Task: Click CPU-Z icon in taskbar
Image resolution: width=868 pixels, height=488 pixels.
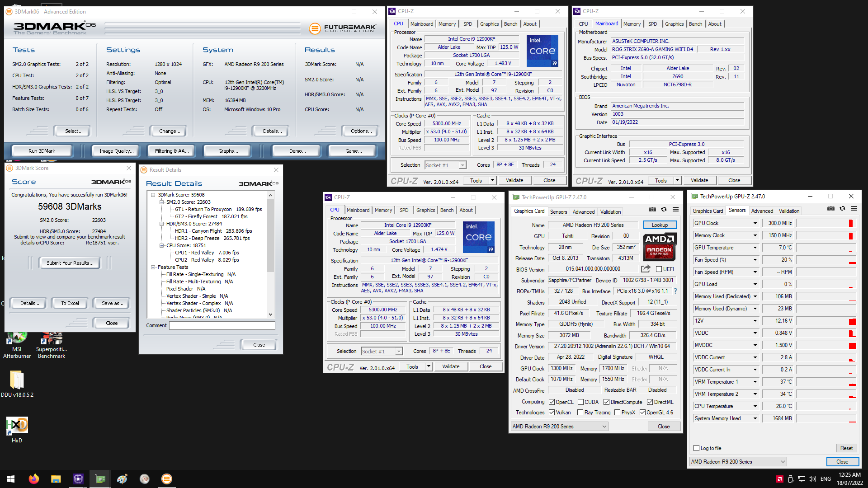Action: click(78, 479)
